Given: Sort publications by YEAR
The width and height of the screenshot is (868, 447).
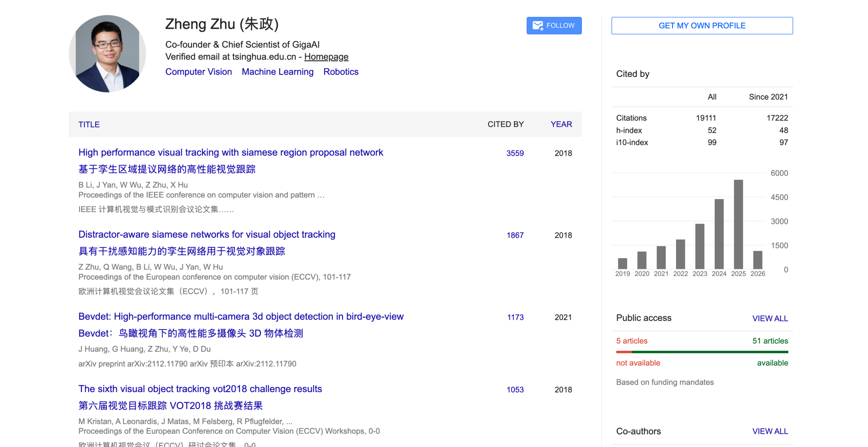Looking at the screenshot, I should coord(561,124).
